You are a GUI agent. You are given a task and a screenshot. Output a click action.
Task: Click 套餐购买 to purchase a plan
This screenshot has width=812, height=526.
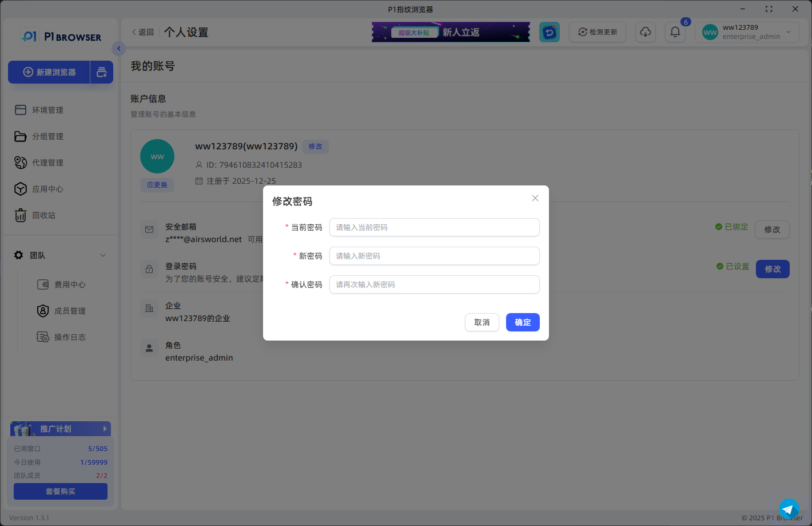(60, 491)
